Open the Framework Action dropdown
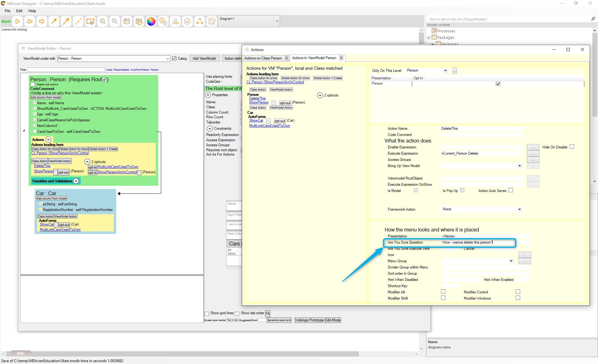 point(520,209)
